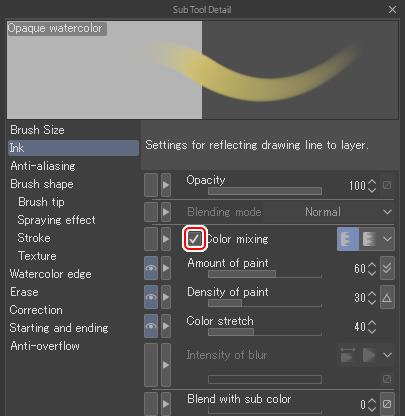This screenshot has height=416, width=405.
Task: Select the Ink category
Action: tap(73, 148)
